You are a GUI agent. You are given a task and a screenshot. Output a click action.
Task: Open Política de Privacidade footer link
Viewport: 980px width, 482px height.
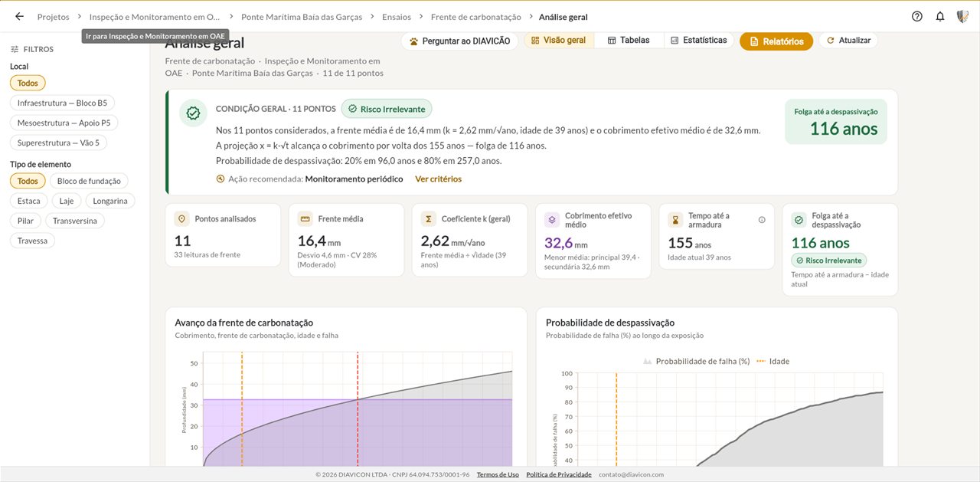tap(559, 474)
